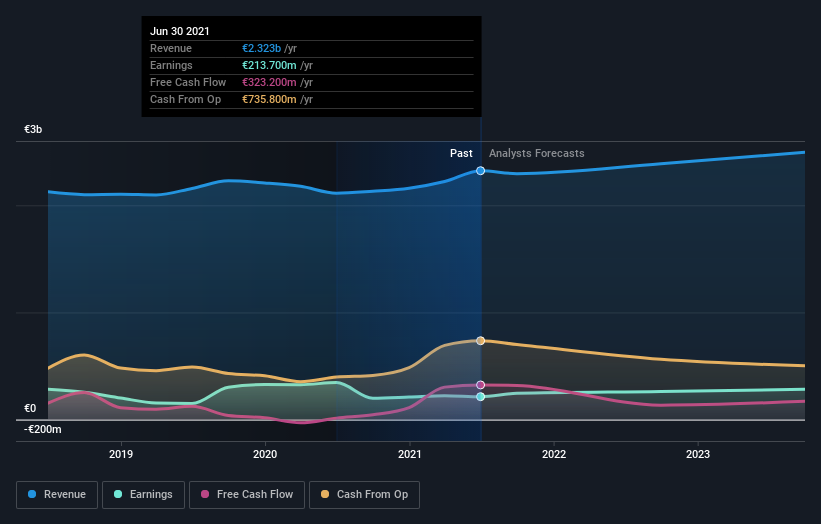Click the blue Revenue data point marker

pos(480,171)
